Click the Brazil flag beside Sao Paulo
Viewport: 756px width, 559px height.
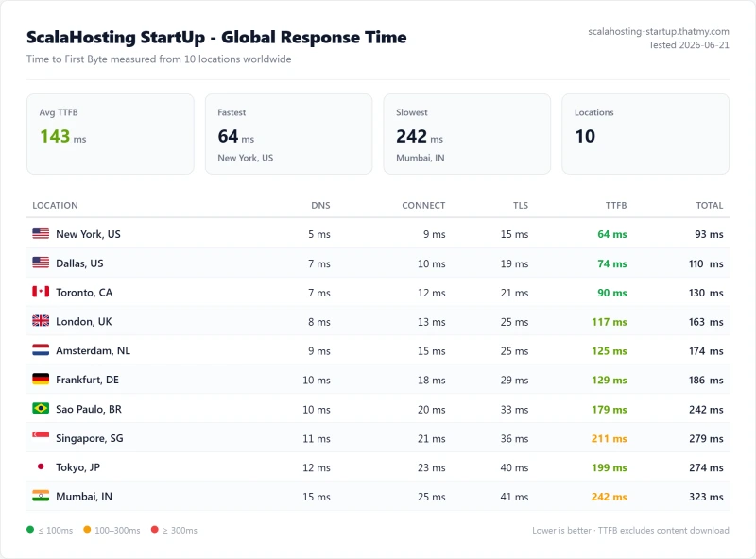41,408
